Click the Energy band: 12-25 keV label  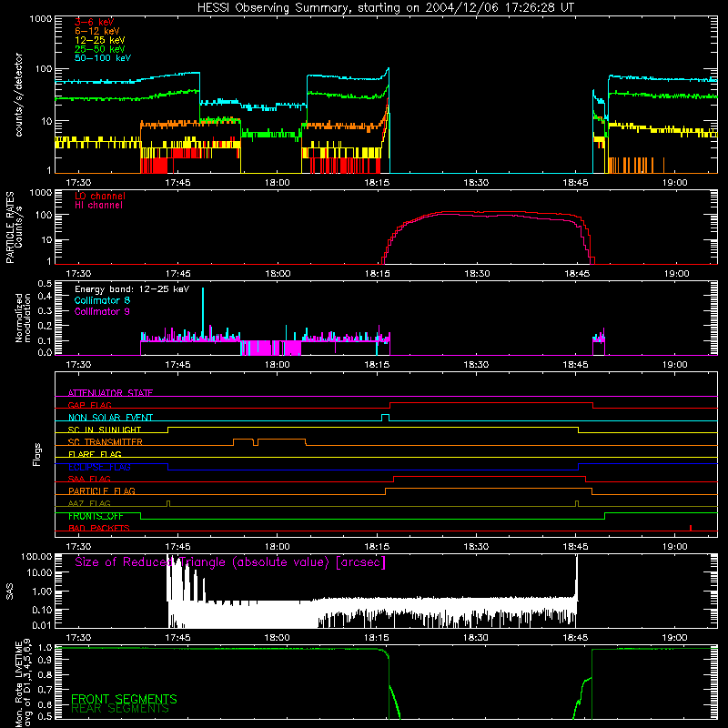coord(132,289)
